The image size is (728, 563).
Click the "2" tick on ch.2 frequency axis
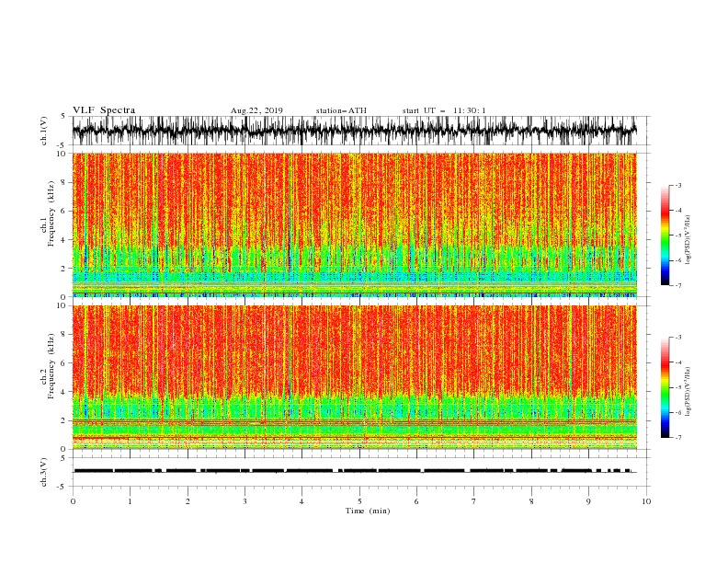(63, 420)
